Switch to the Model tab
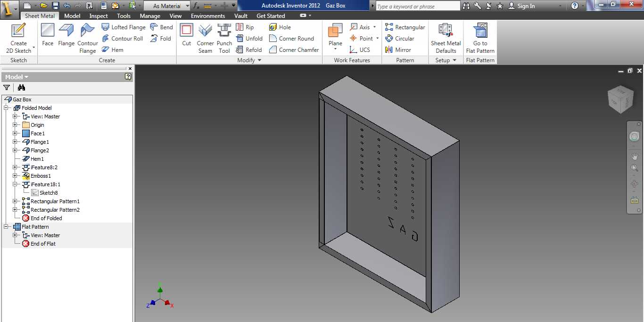The height and width of the screenshot is (322, 644). [x=72, y=16]
